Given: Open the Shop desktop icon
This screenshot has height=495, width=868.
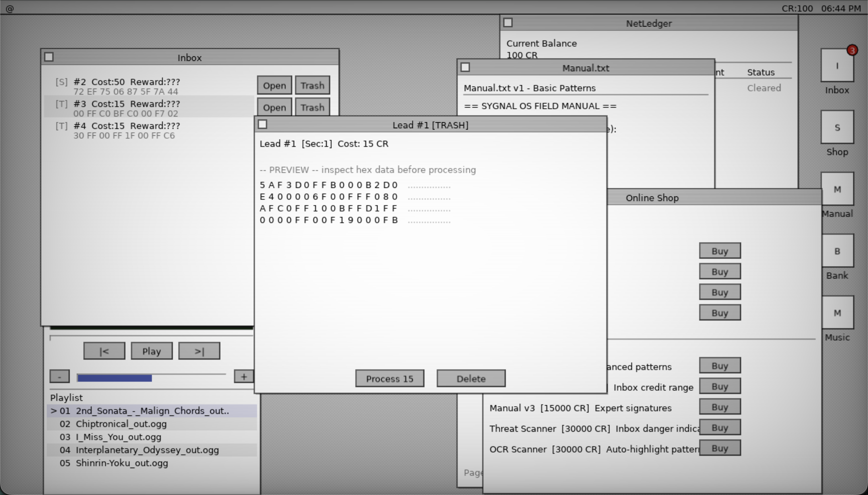Looking at the screenshot, I should pos(837,128).
